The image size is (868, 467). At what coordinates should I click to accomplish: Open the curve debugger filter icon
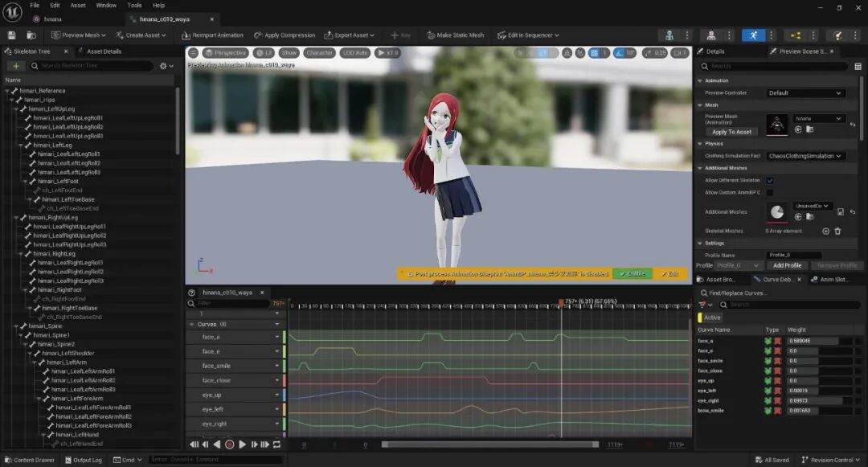(706, 305)
